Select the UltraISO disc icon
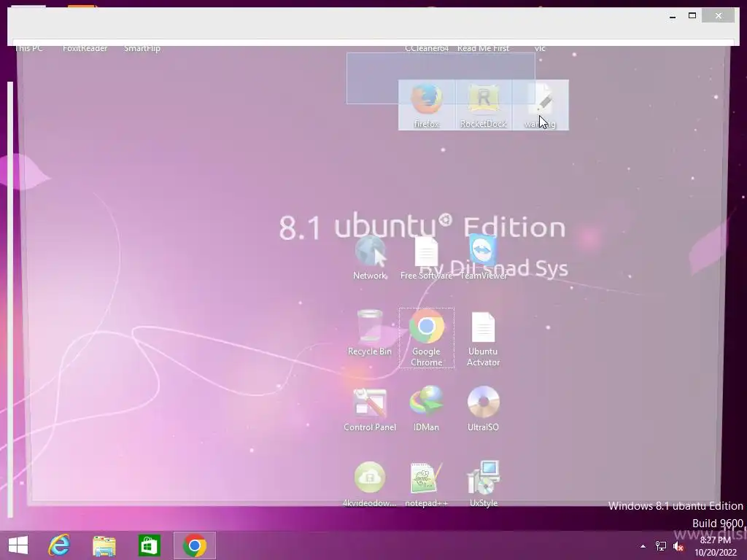Viewport: 747px width, 560px height. point(483,408)
